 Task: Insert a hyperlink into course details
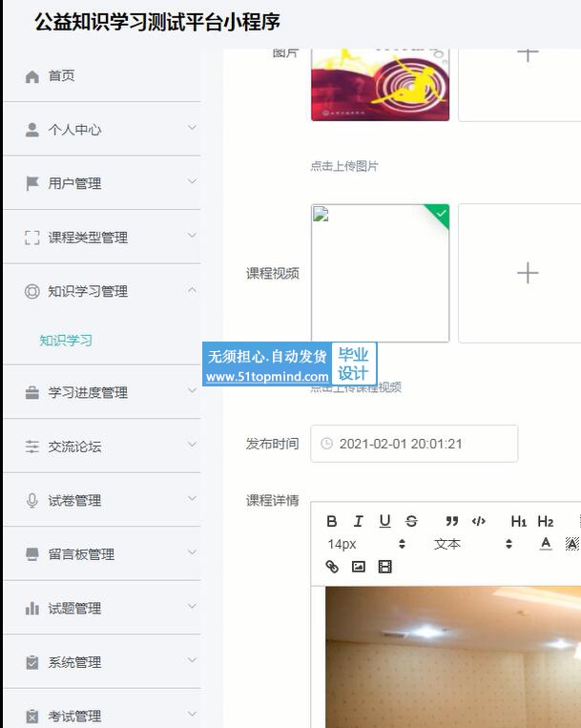tap(332, 567)
